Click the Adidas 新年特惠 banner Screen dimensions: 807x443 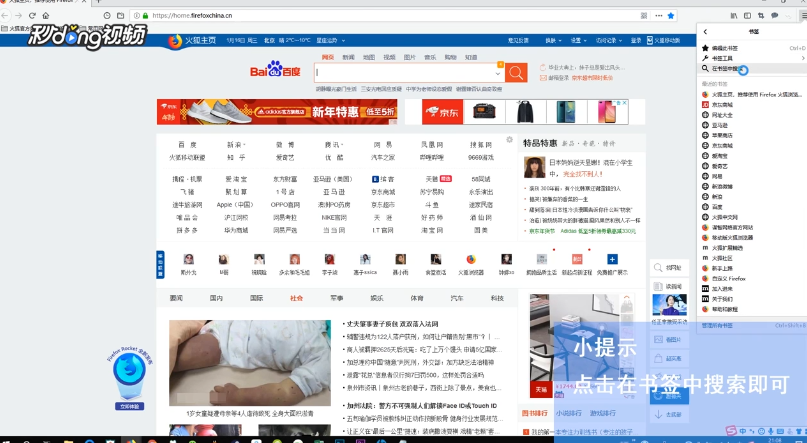click(277, 112)
